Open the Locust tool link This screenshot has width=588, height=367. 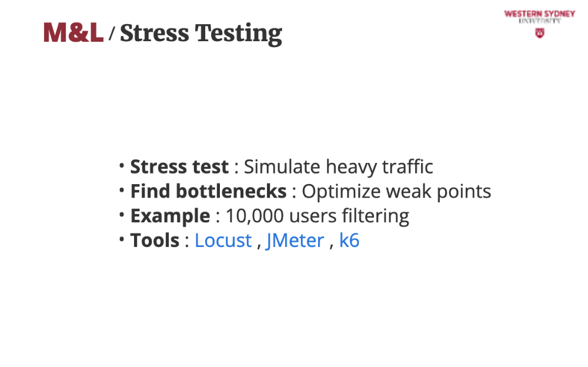click(223, 241)
